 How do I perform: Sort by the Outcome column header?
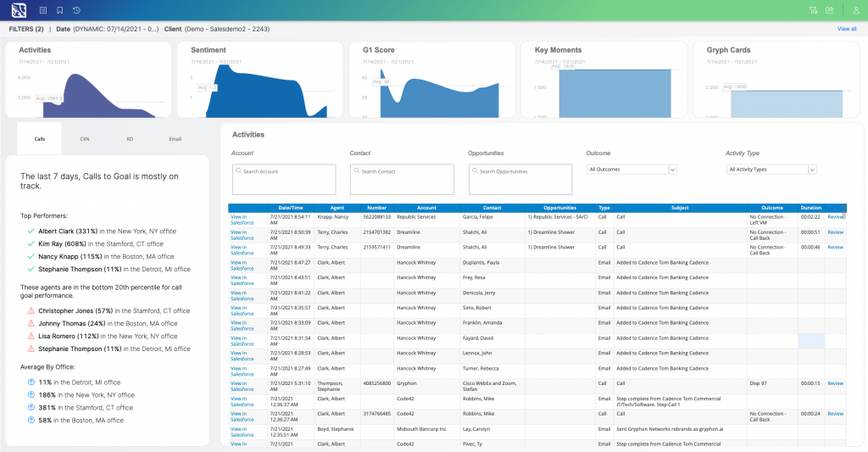point(772,209)
